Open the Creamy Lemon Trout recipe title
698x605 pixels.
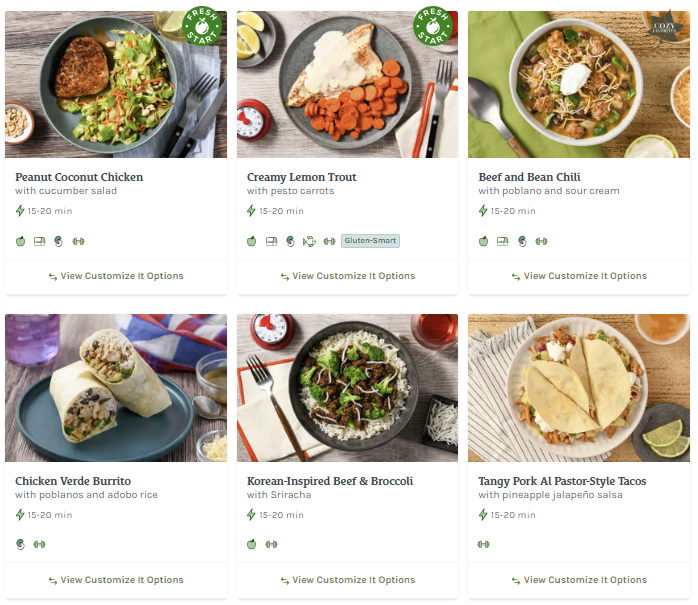[x=302, y=177]
